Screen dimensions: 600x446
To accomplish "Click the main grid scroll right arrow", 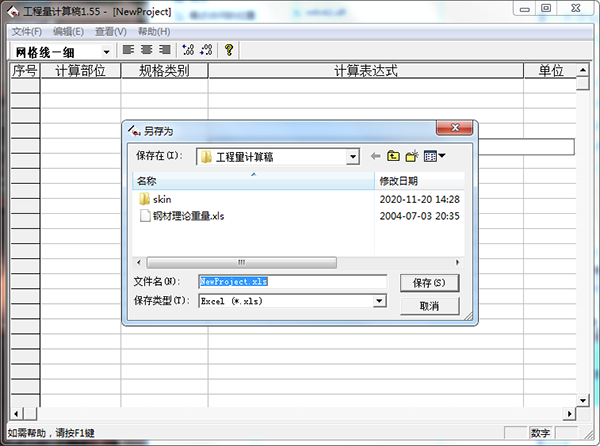I will tap(570, 413).
